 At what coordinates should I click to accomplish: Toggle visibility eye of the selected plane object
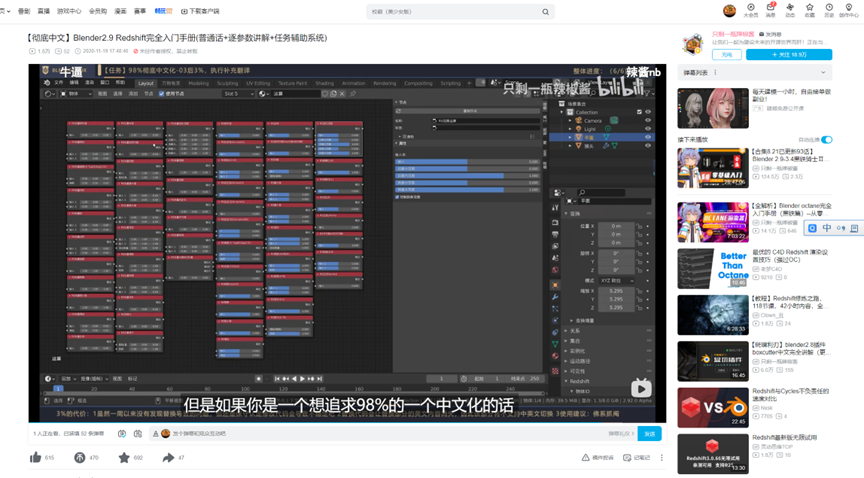point(648,137)
